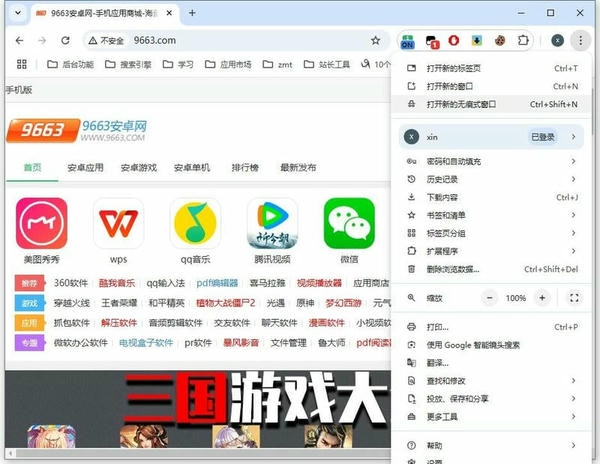Open the extensions puzzle icon in the toolbar

click(x=523, y=40)
